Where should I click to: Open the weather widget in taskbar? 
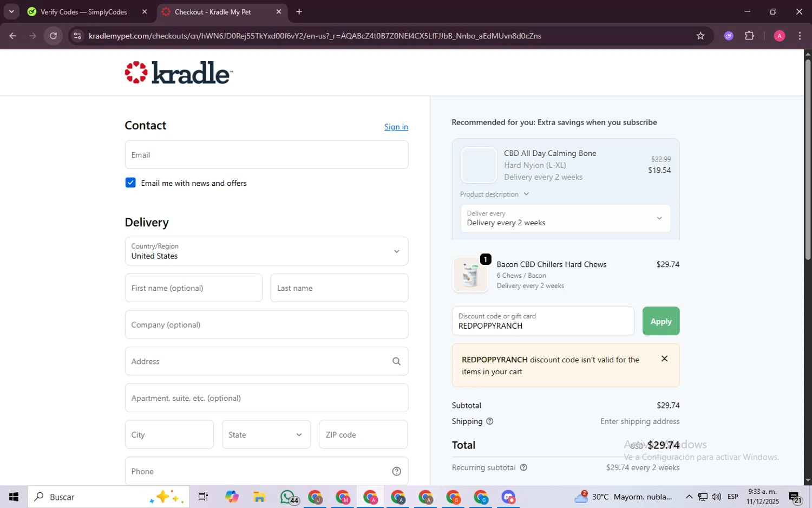(x=624, y=497)
